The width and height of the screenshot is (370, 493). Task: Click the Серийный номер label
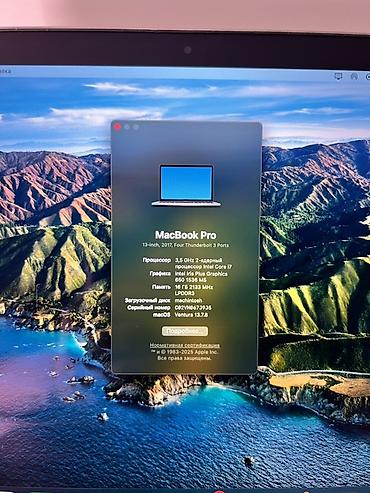(149, 308)
